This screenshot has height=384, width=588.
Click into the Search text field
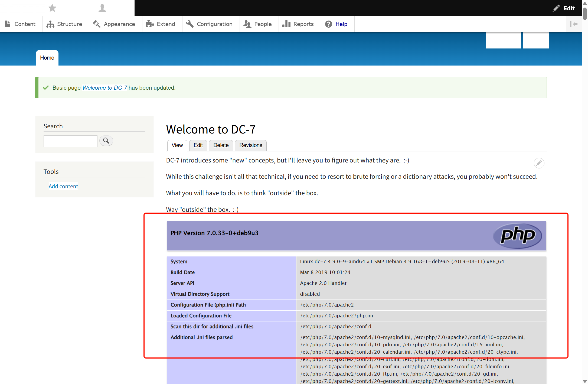70,141
